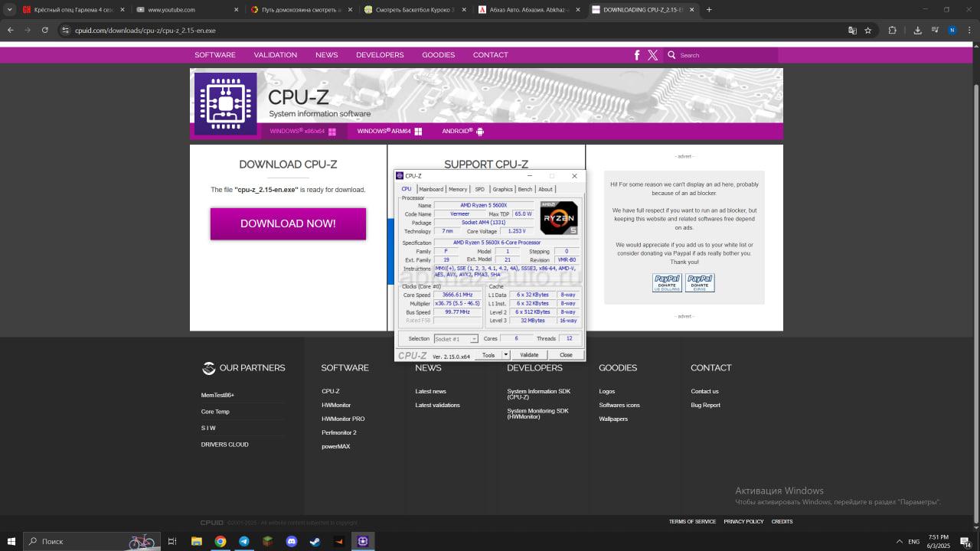The image size is (980, 551).
Task: Click the Core Speed value 3666.61 MHz
Action: (459, 295)
